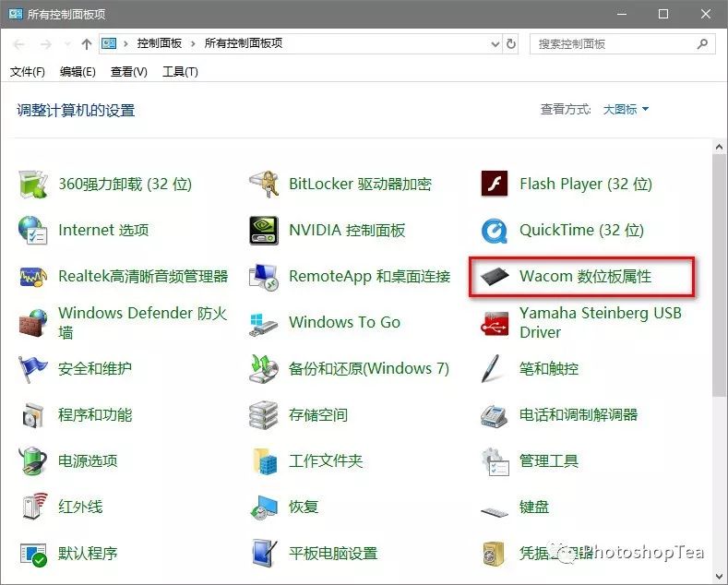The height and width of the screenshot is (585, 728).
Task: Click the 平板电脑设置 icon
Action: [x=265, y=554]
